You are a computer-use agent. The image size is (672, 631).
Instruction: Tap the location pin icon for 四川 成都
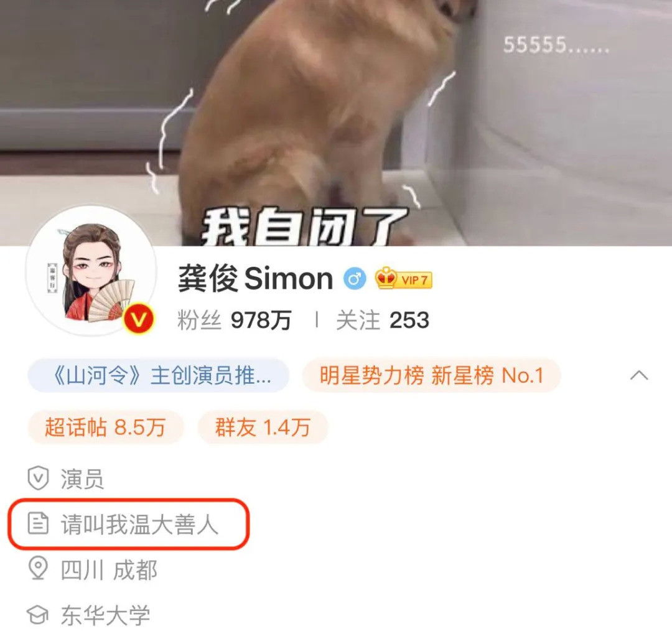[38, 569]
